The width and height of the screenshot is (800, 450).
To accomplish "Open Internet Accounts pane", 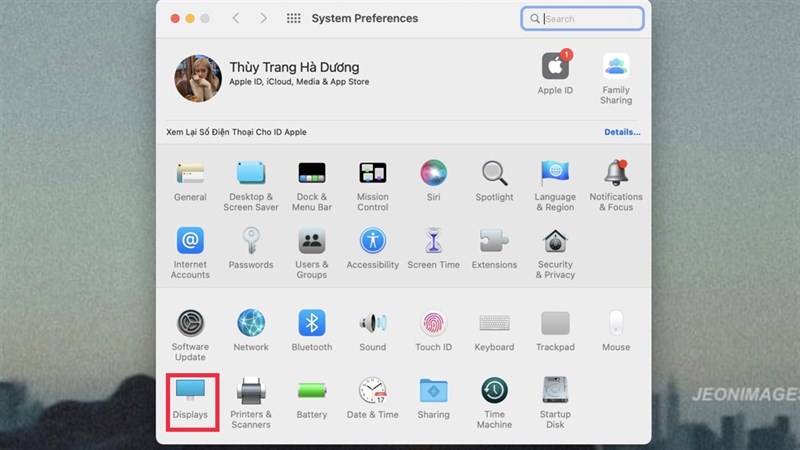I will click(190, 254).
